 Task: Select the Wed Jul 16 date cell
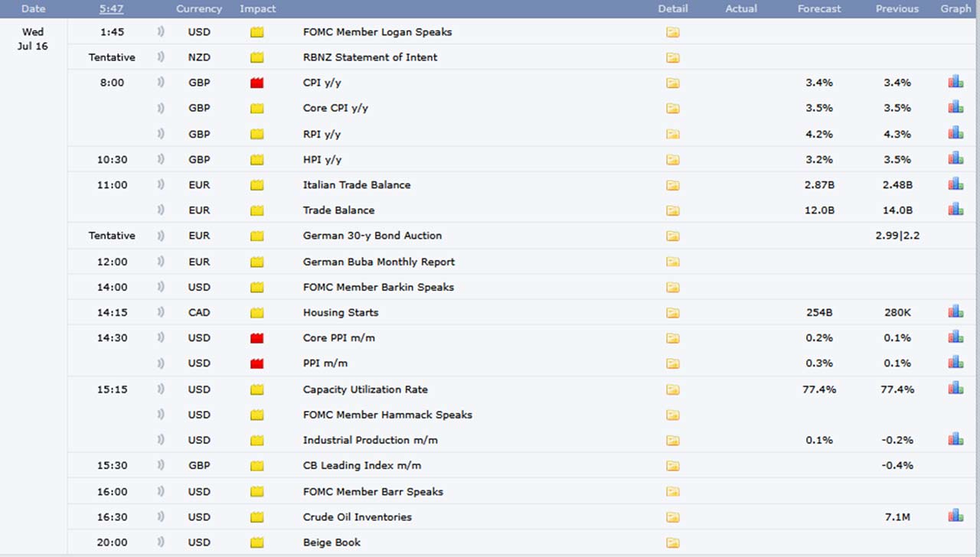[33, 39]
